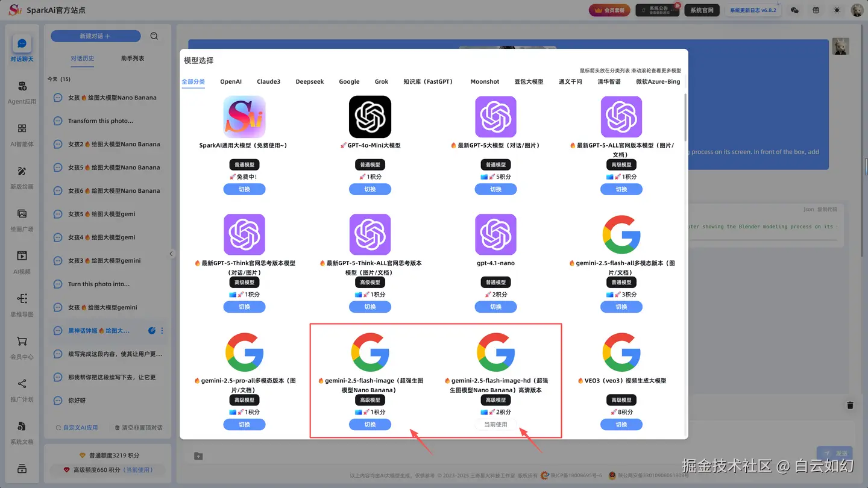Open 推广计划 share icon

[22, 384]
